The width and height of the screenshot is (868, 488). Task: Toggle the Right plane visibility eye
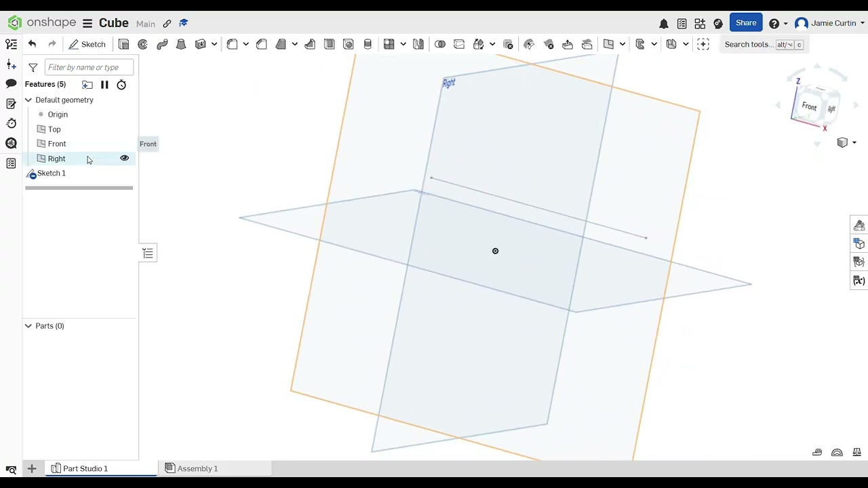coord(124,158)
